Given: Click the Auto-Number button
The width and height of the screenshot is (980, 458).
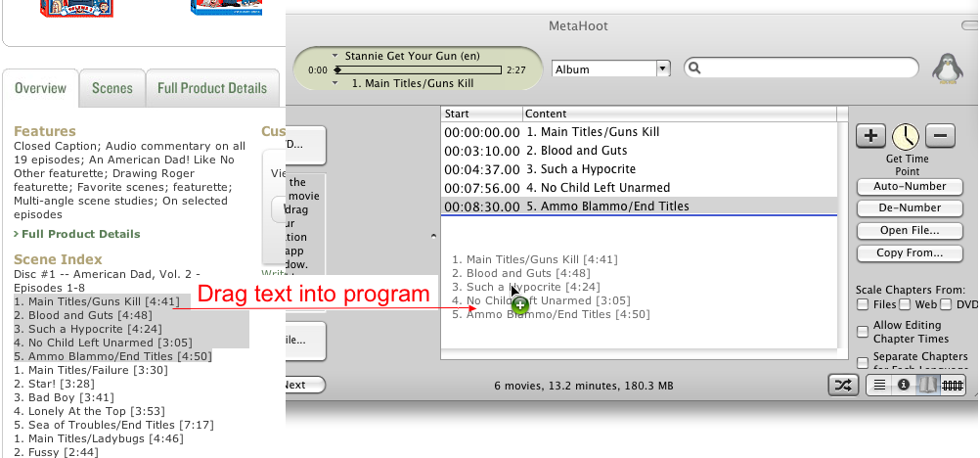Looking at the screenshot, I should [x=910, y=186].
